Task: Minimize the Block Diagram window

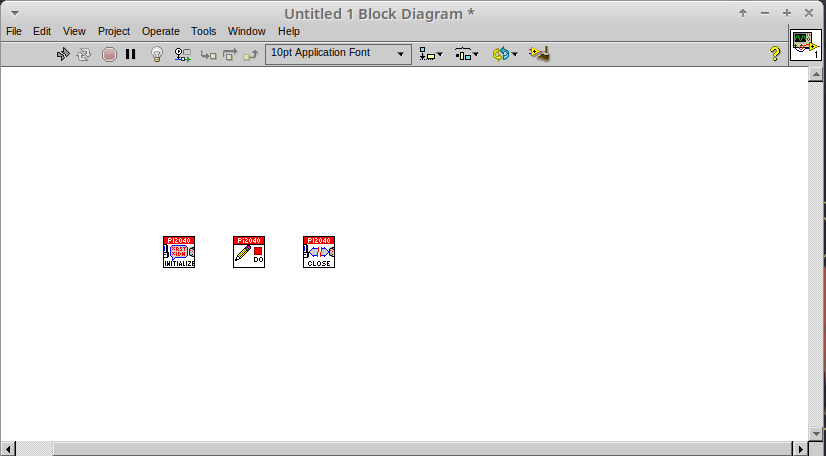Action: point(765,13)
